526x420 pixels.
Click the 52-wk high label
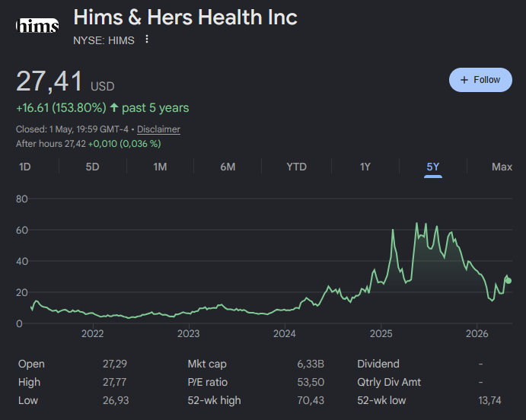(x=214, y=400)
